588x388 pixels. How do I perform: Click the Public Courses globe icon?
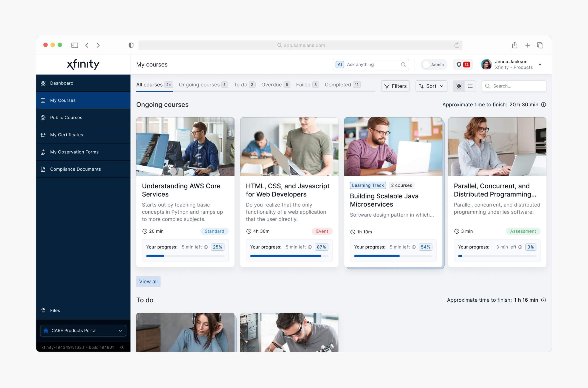click(43, 118)
